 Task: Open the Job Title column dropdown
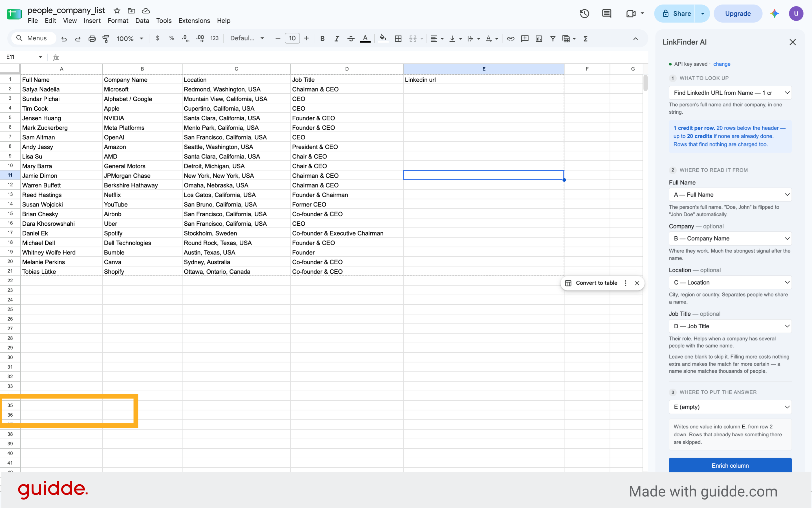tap(730, 326)
